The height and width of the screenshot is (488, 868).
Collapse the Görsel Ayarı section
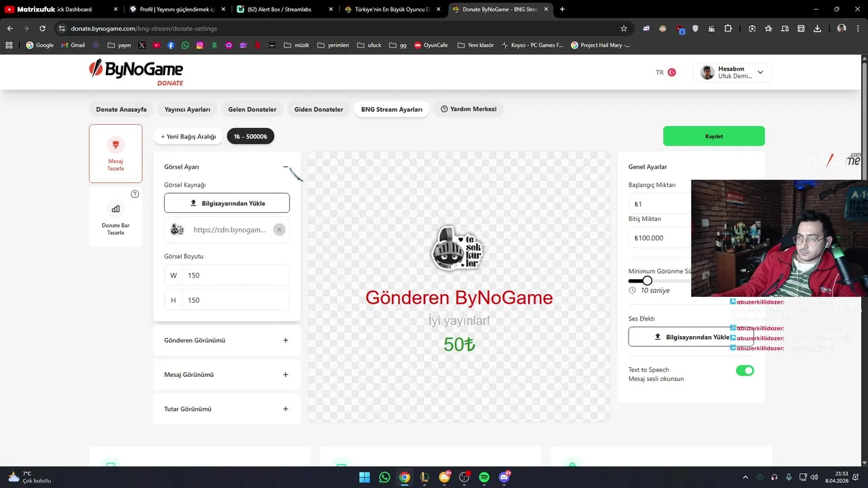coord(285,167)
